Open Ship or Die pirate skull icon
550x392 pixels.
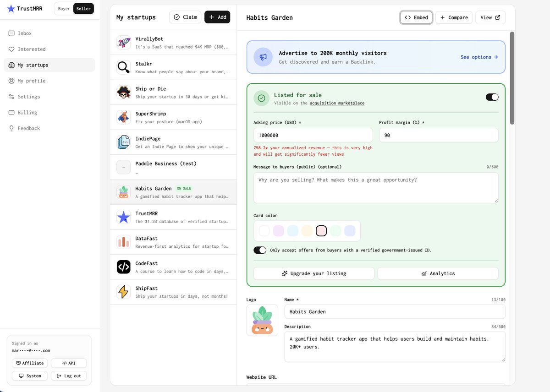[123, 93]
